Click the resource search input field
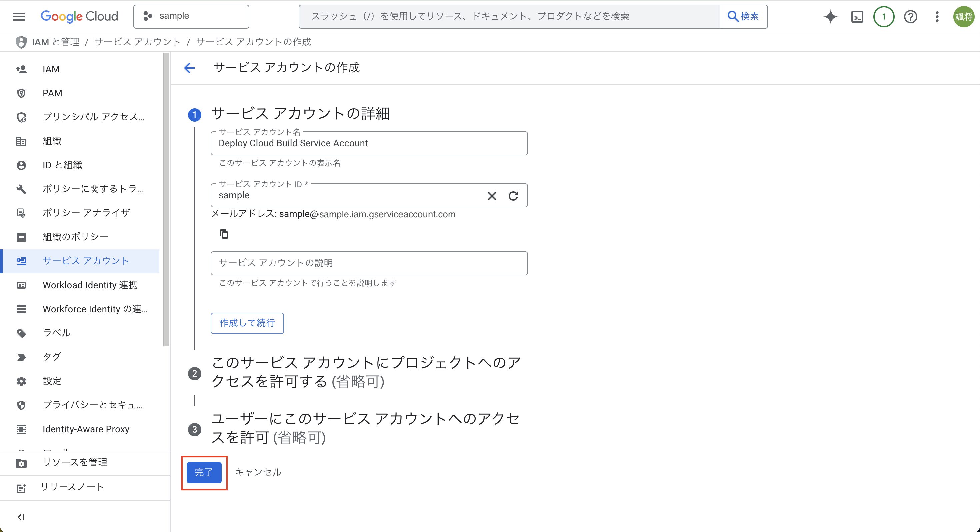The height and width of the screenshot is (532, 980). click(509, 16)
